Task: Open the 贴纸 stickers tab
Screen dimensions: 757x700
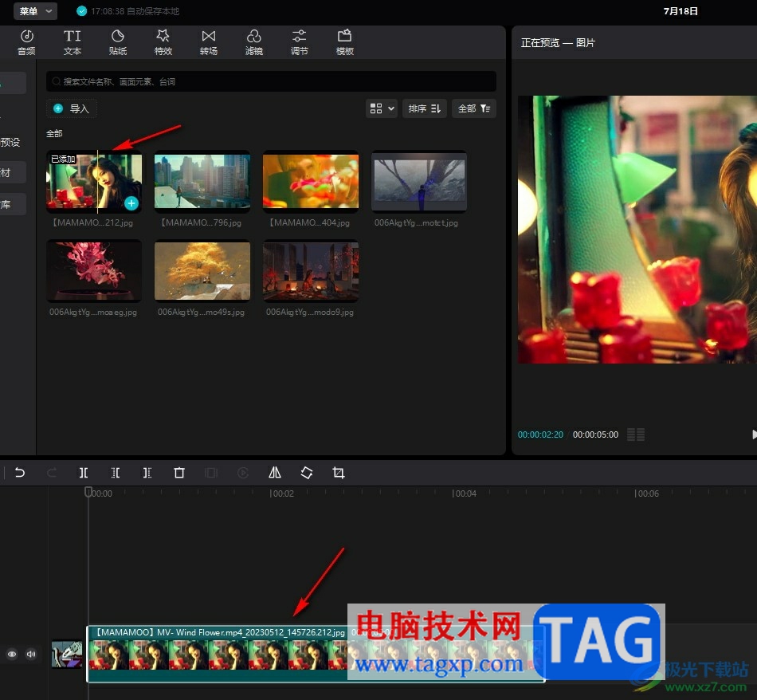Action: coord(117,42)
